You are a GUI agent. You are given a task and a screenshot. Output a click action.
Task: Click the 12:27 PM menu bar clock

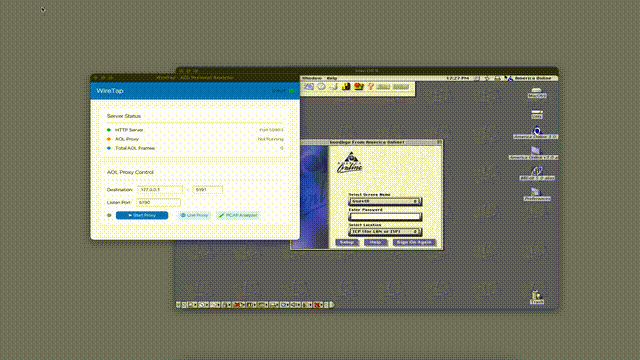click(457, 78)
